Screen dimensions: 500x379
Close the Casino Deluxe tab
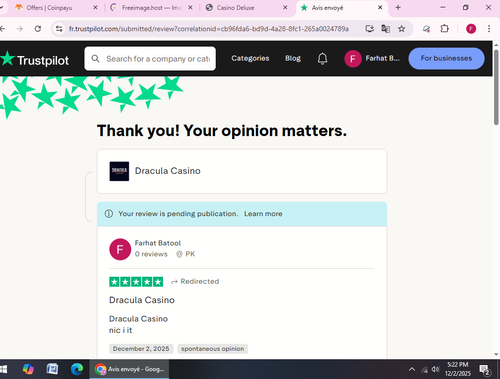click(x=285, y=7)
